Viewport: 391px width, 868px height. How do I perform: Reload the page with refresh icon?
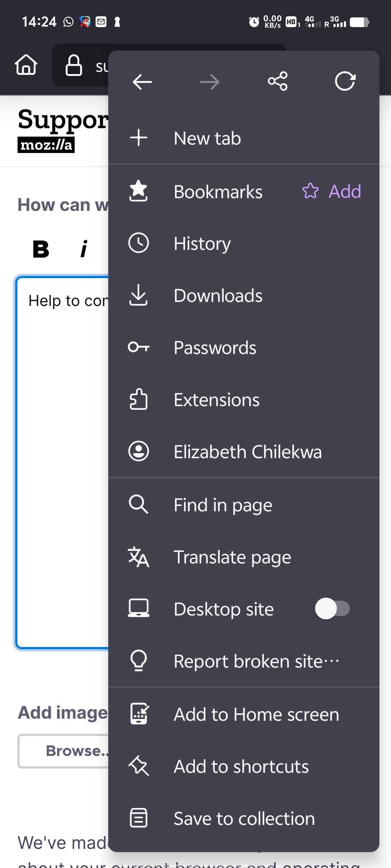[345, 81]
